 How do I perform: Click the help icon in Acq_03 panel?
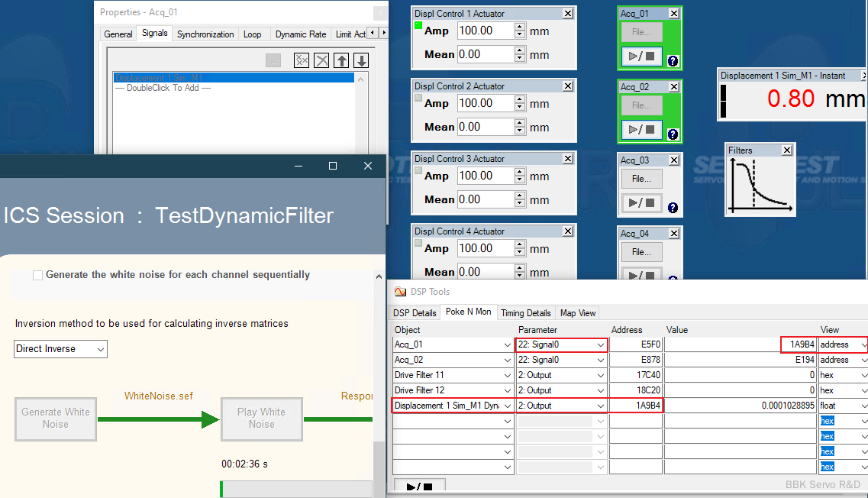click(x=673, y=207)
